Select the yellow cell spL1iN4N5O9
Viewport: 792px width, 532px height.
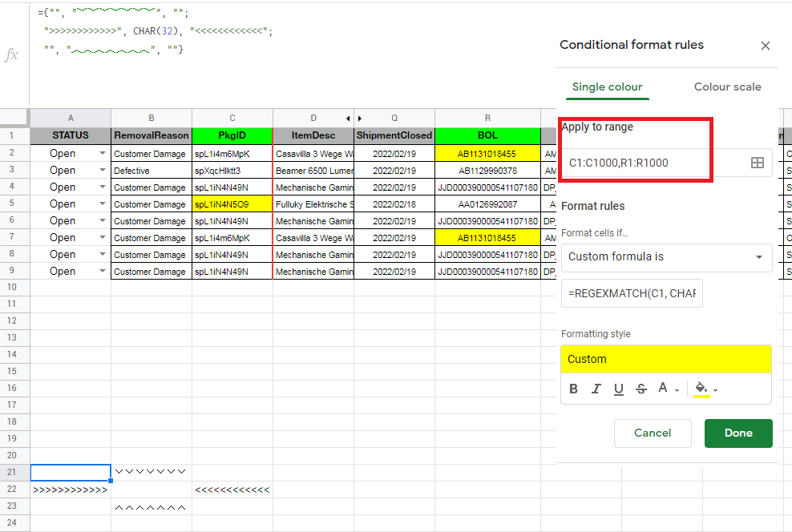232,204
